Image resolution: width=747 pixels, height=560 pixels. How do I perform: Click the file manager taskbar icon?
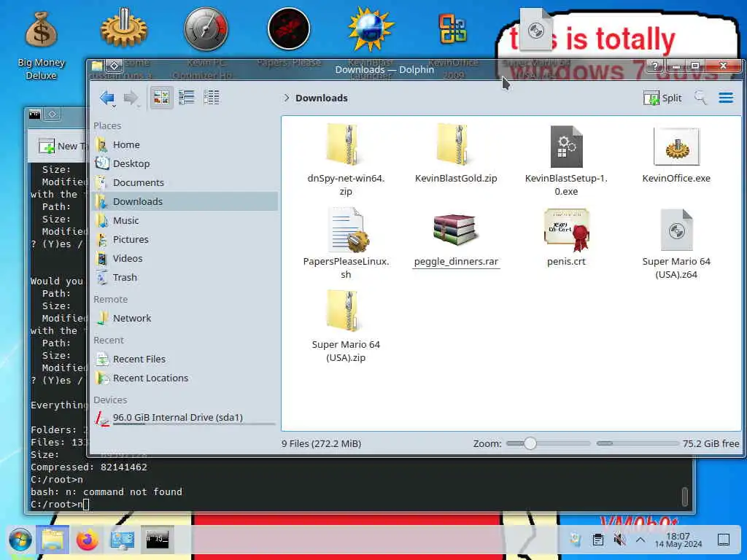click(53, 540)
